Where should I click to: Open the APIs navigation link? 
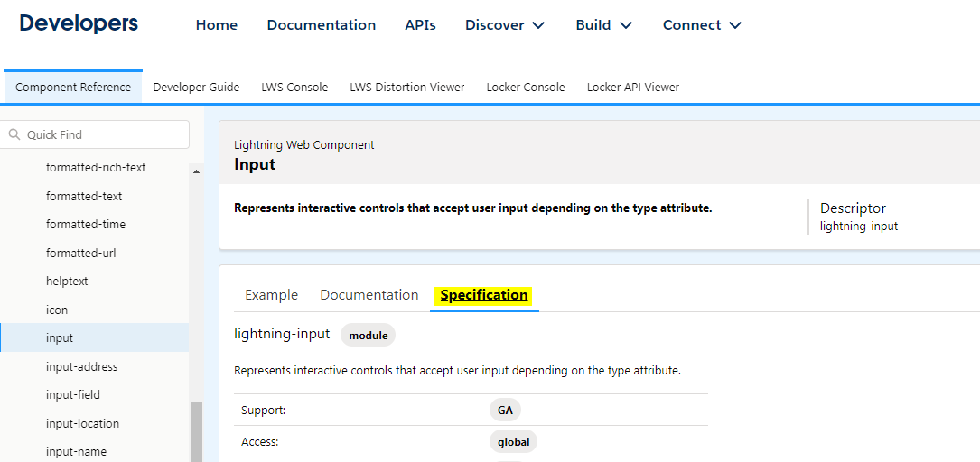(x=420, y=25)
